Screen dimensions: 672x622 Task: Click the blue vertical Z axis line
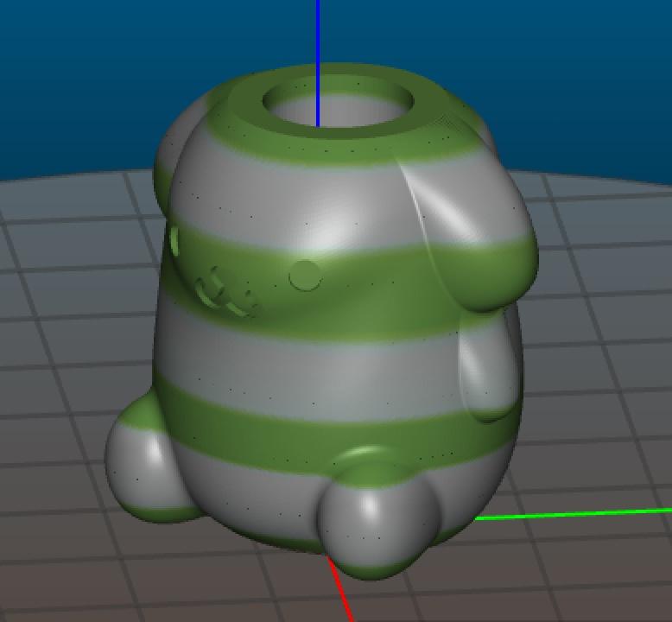pos(318,63)
